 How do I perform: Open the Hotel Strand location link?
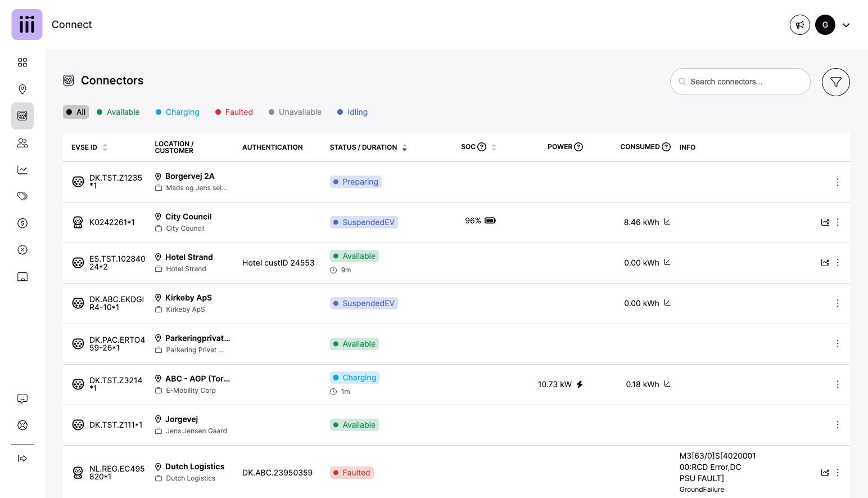(x=189, y=257)
